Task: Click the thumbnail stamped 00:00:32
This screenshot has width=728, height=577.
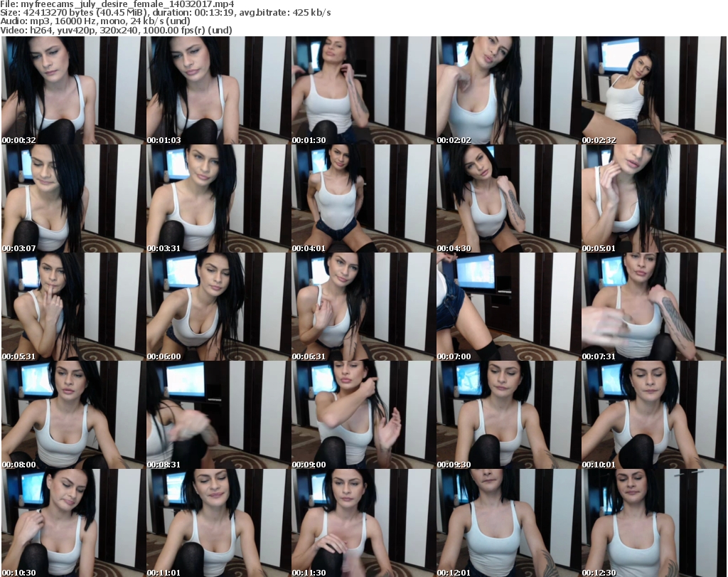Action: (73, 90)
